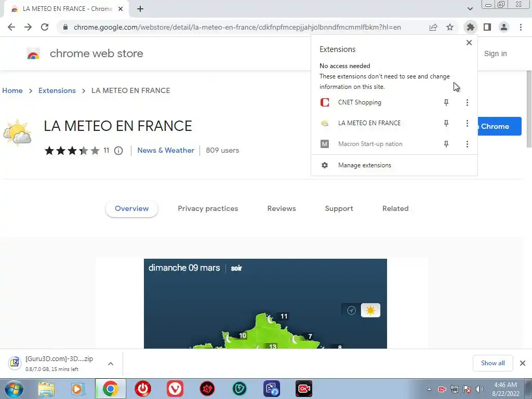This screenshot has height=399, width=532.
Task: Click the Chrome button for the extension
Action: click(499, 126)
